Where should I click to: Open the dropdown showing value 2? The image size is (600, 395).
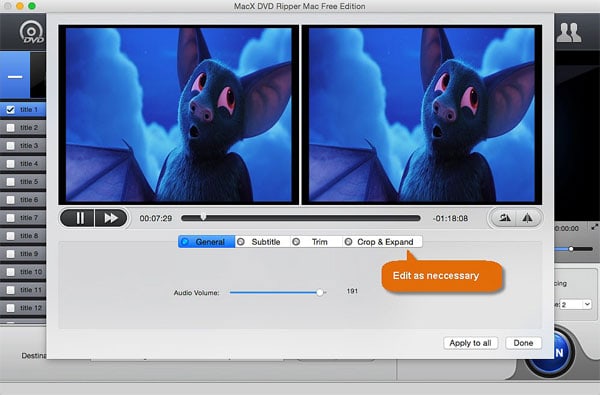click(576, 304)
